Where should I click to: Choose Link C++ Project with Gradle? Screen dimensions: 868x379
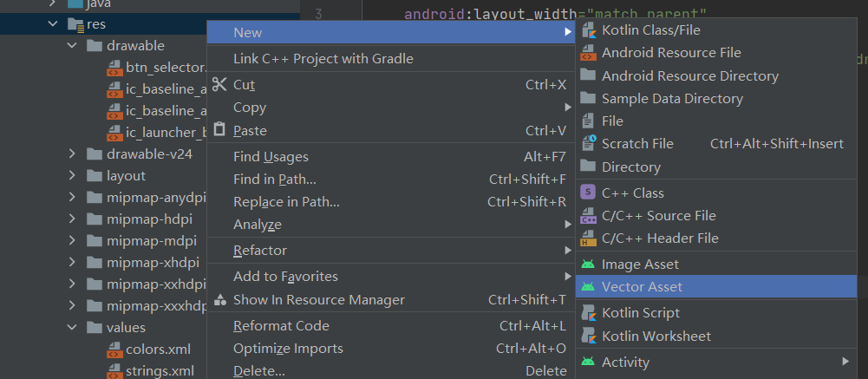(x=391, y=59)
